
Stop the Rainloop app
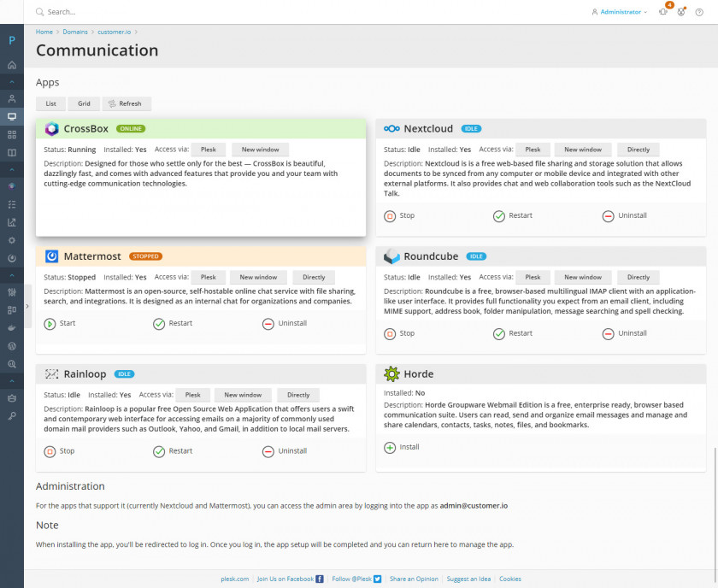click(x=59, y=451)
